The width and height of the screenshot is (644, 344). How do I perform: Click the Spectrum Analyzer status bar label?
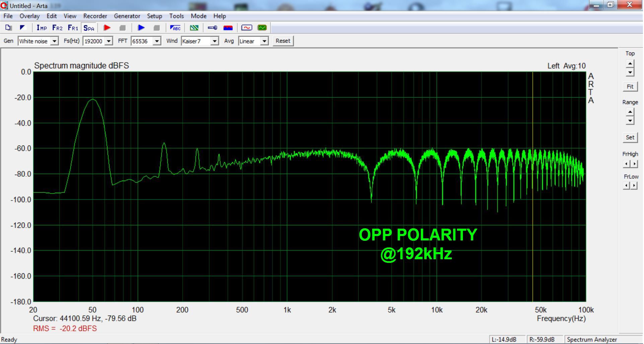(592, 340)
